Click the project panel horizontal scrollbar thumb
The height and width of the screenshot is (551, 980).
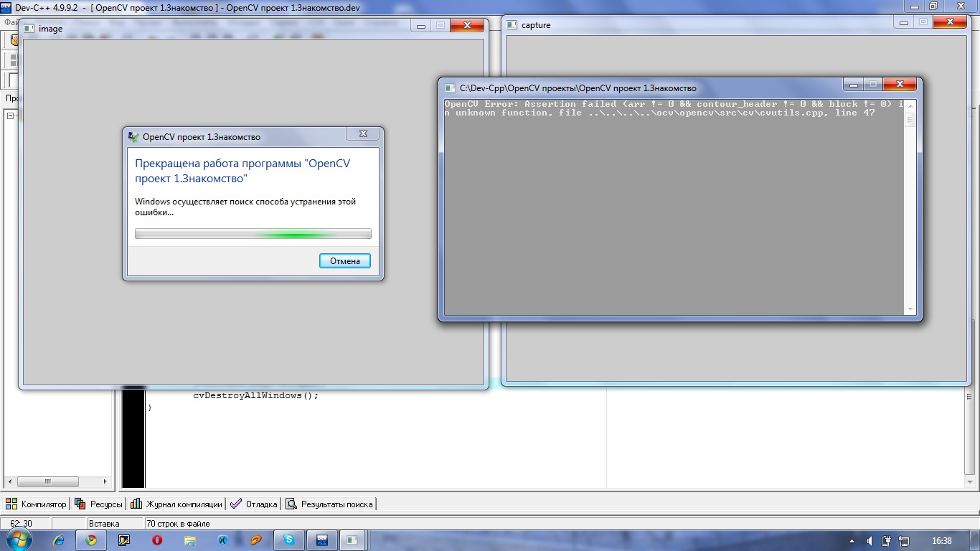click(x=48, y=482)
